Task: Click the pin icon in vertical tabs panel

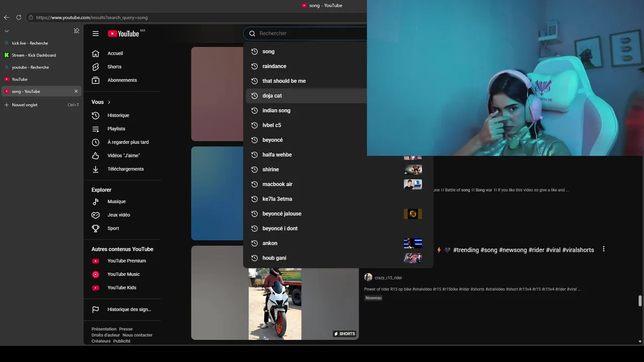Action: pyautogui.click(x=76, y=31)
